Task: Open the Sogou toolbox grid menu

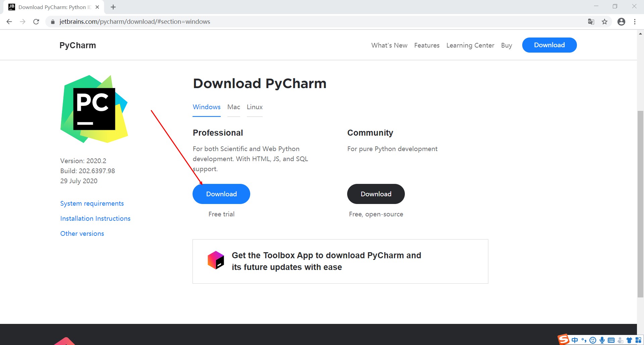Action: pyautogui.click(x=638, y=340)
